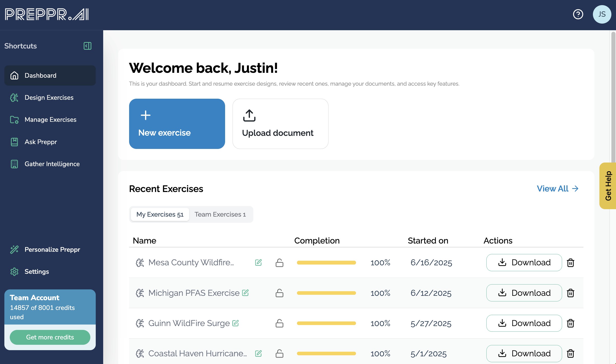This screenshot has height=364, width=616.
Task: Click the trash icon for Coastal Haven Hurricane
Action: [x=570, y=353]
